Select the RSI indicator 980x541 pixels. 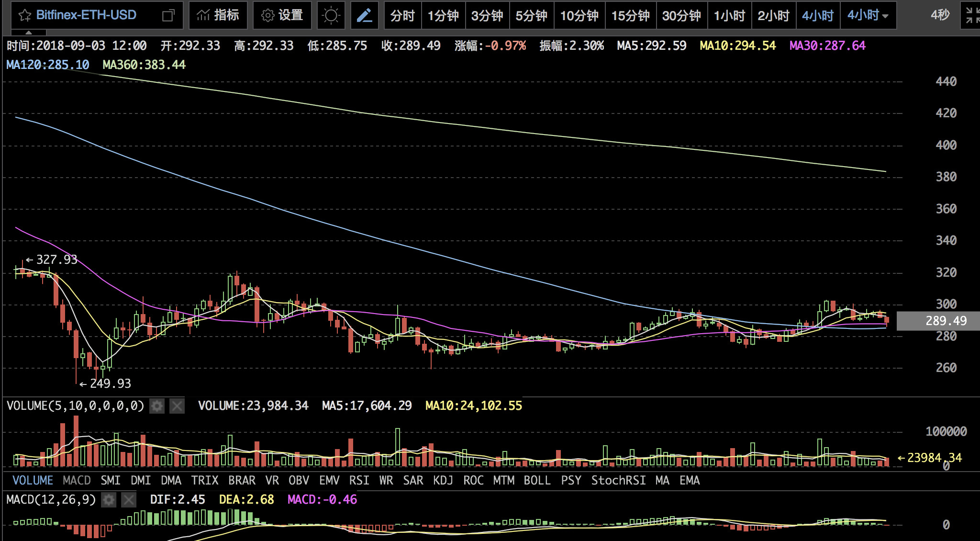tap(359, 480)
